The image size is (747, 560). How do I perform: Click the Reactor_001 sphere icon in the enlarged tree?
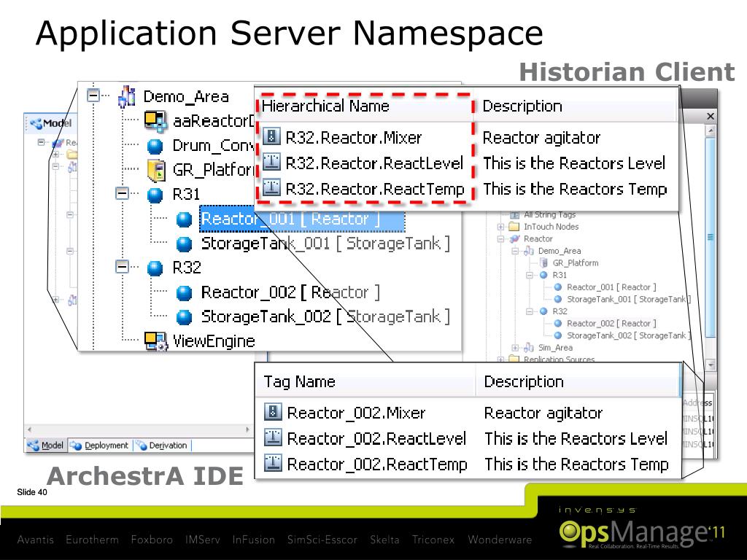click(184, 219)
